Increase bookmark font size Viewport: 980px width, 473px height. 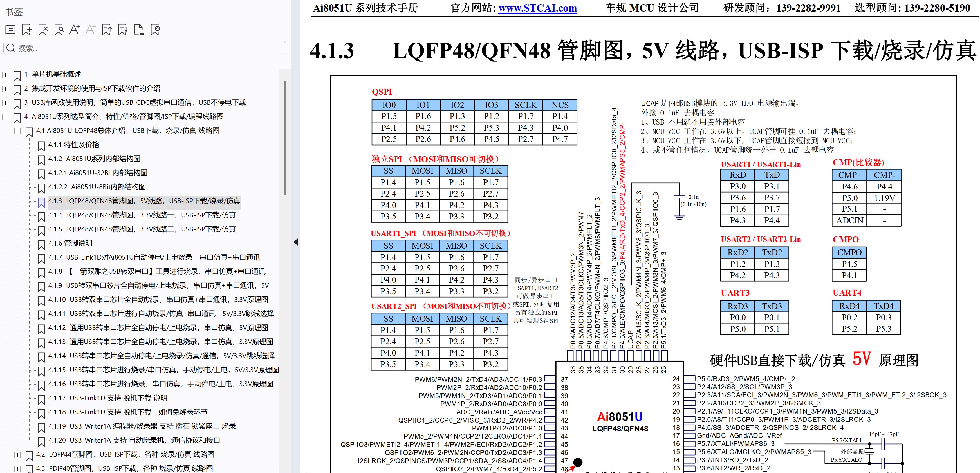tap(75, 30)
